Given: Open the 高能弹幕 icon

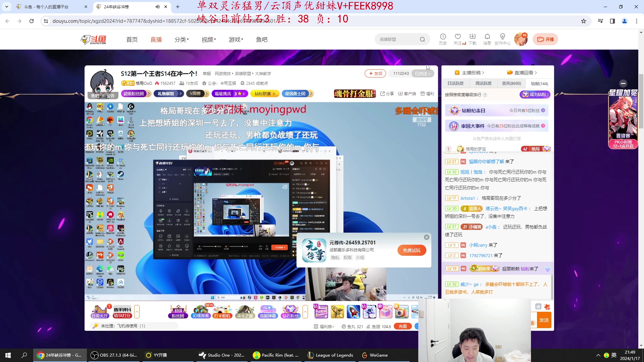Looking at the screenshot, I should (x=268, y=311).
